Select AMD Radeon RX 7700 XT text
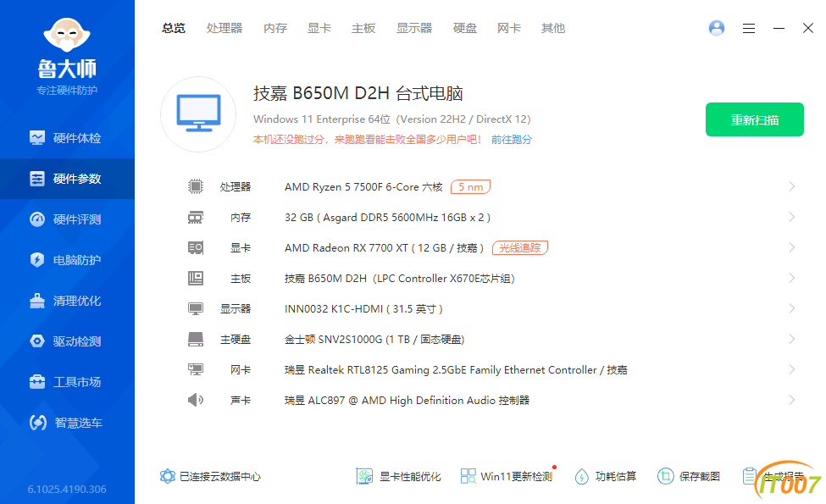The image size is (826, 504). [384, 248]
